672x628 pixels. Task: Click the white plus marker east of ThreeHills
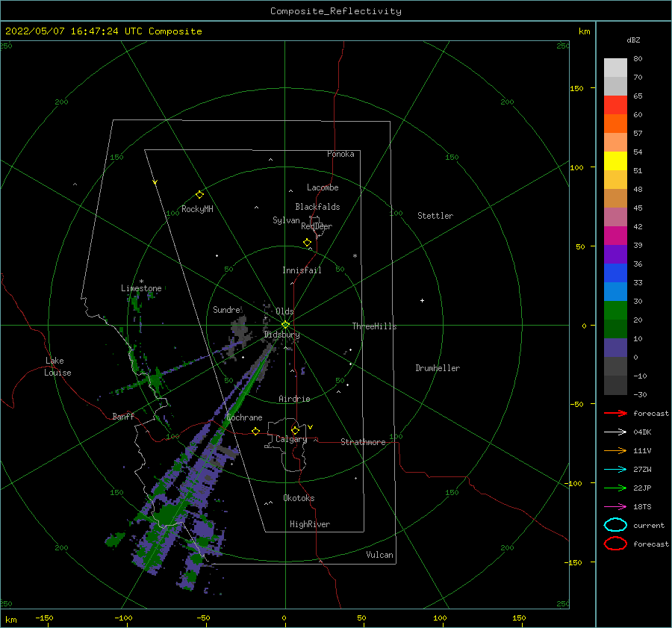(422, 300)
